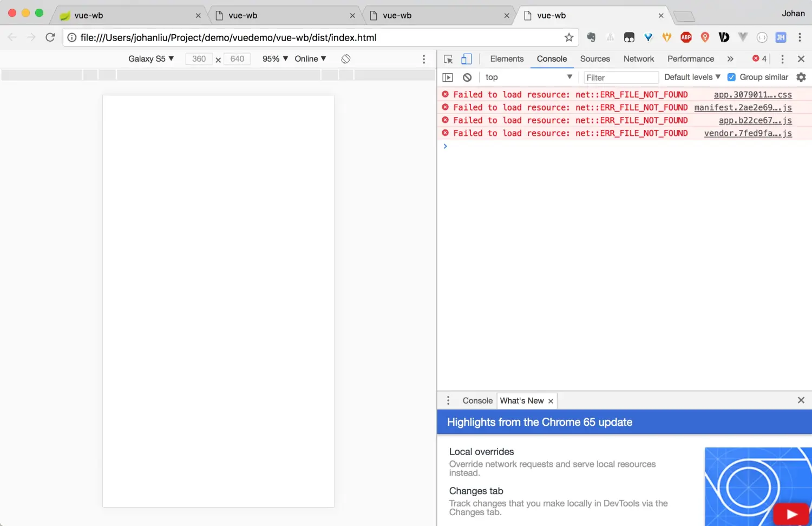Screen dimensions: 812x526
Task: Activate the inspect element picker
Action: [x=448, y=59]
